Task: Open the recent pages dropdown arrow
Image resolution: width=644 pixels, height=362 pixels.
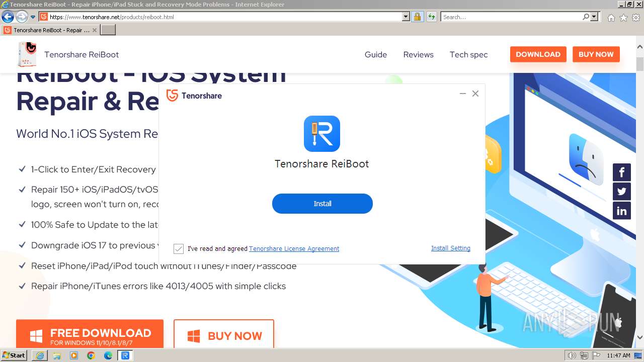Action: (x=33, y=17)
